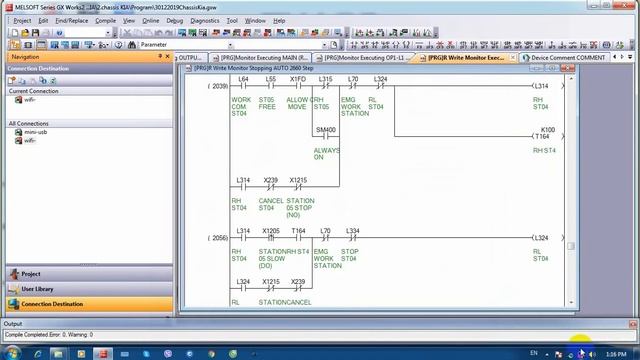Click the X1FD ALLOW MOVE contact
The width and height of the screenshot is (640, 360).
click(298, 86)
